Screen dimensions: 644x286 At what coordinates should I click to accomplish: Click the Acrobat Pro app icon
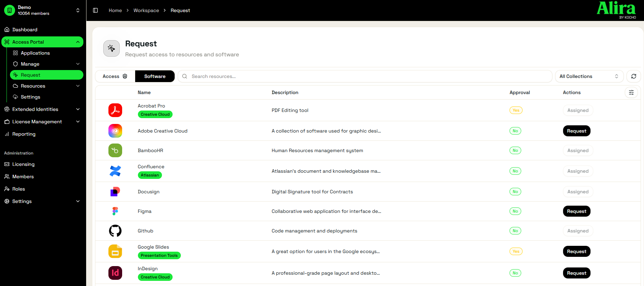pyautogui.click(x=115, y=110)
